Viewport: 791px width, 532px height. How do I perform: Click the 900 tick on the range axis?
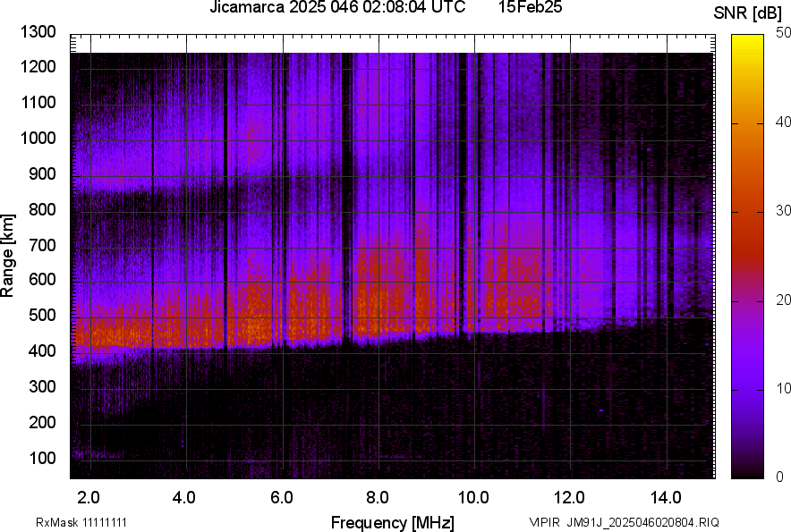[x=43, y=173]
